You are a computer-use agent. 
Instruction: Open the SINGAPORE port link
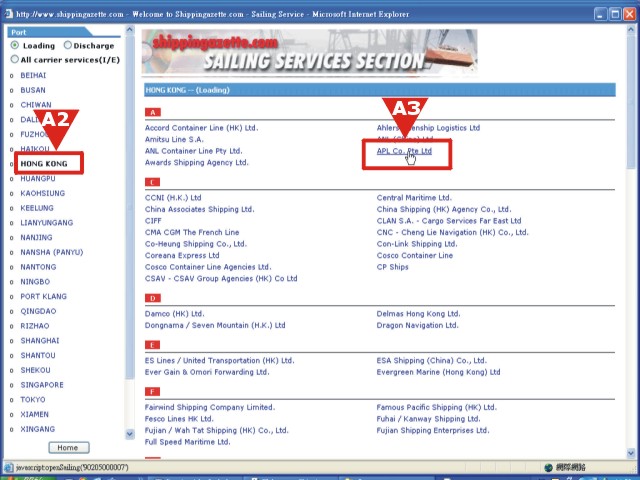[42, 385]
